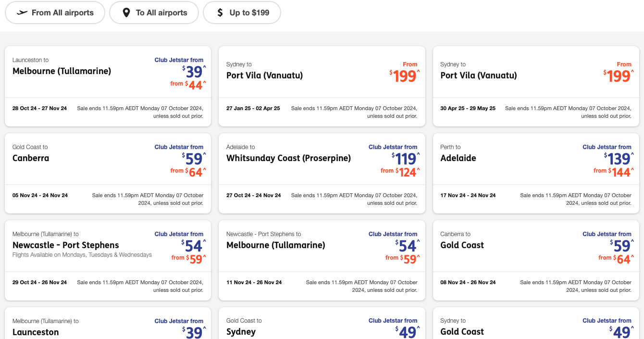Select the Launceston to Melbourne deal card
644x339 pixels.
point(108,86)
